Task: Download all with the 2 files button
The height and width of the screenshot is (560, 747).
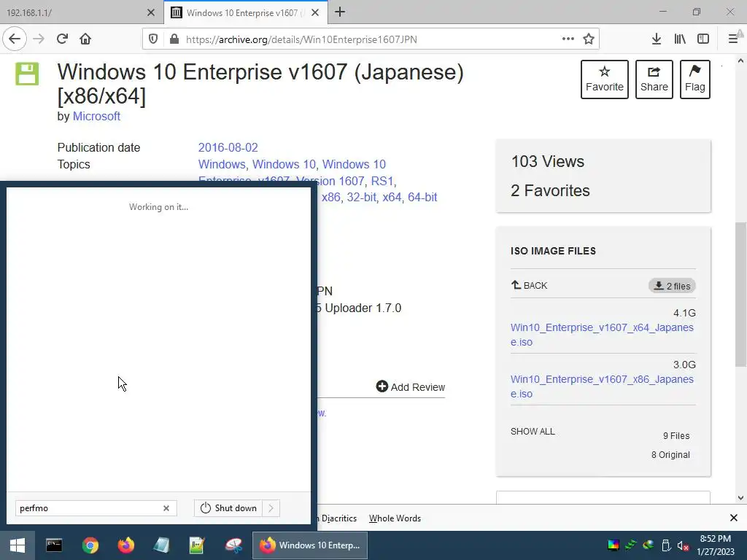Action: (x=672, y=286)
